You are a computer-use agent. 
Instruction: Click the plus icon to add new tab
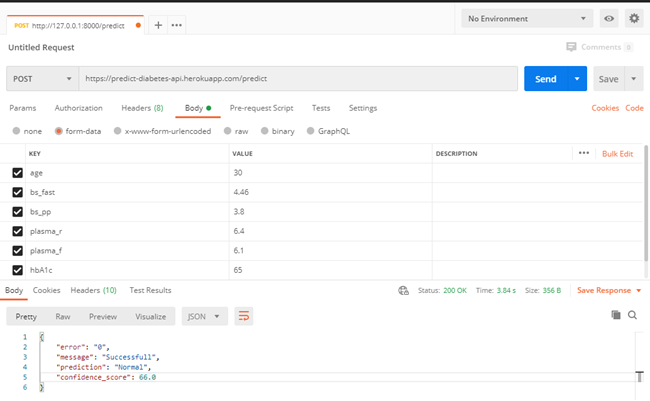(x=158, y=24)
